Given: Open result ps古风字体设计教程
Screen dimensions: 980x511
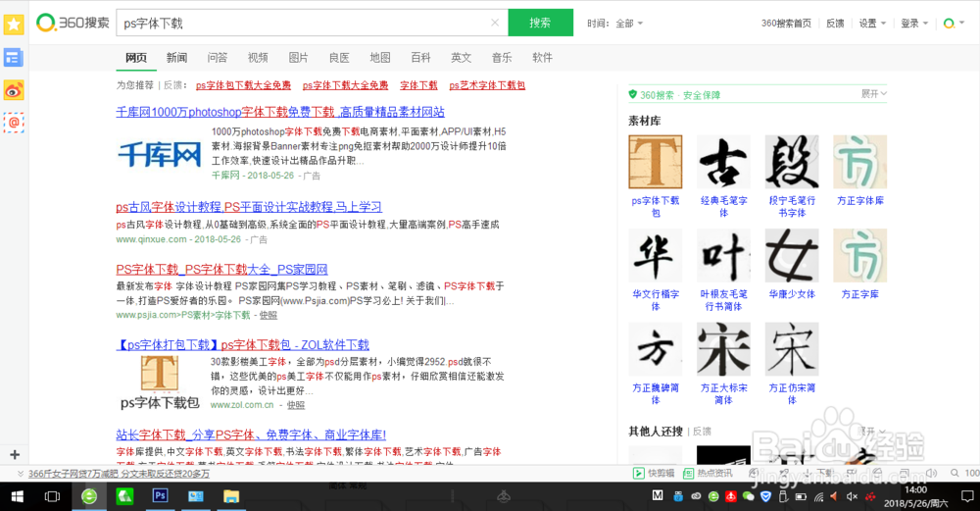Looking at the screenshot, I should 249,206.
